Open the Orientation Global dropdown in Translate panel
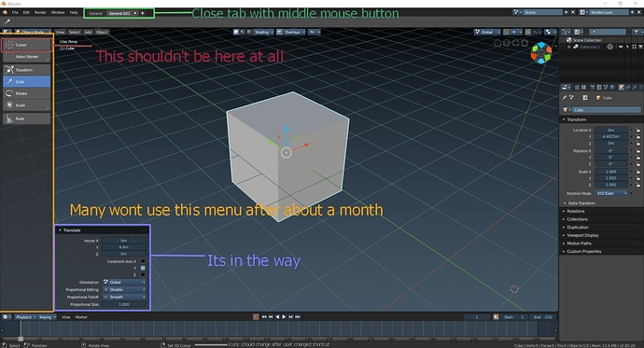The image size is (644, 348). pyautogui.click(x=124, y=283)
